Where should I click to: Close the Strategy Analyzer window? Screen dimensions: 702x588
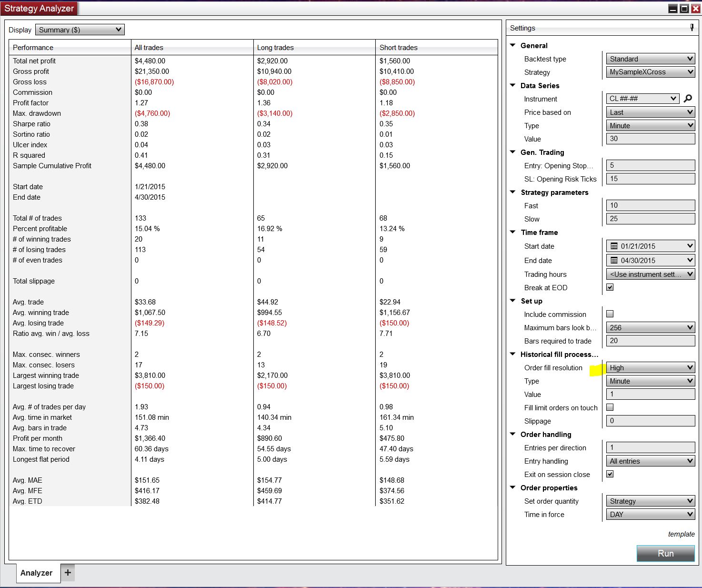695,9
